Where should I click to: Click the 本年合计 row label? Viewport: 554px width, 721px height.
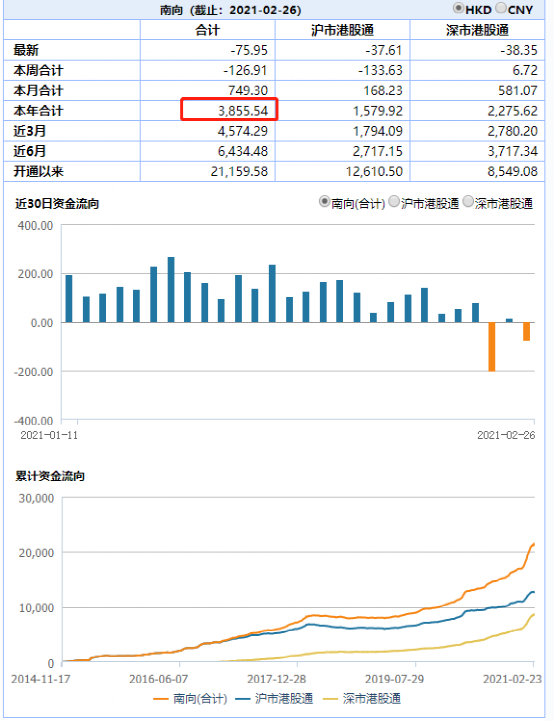[x=38, y=111]
